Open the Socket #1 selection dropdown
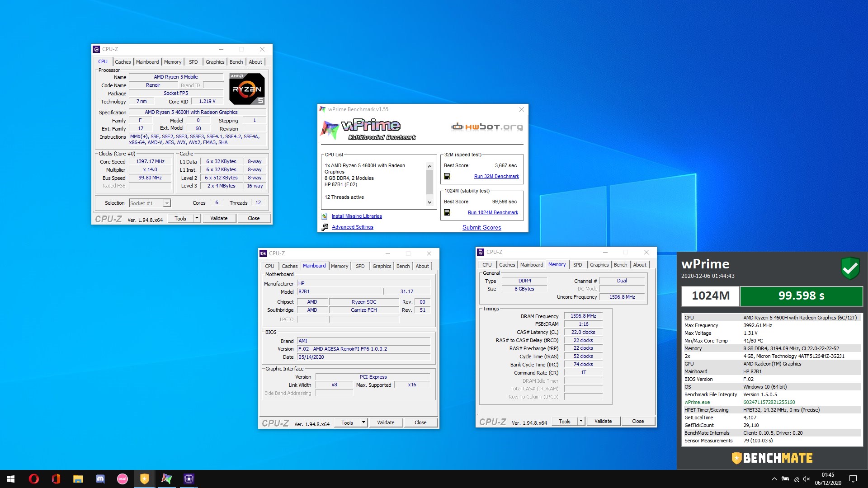 pos(167,203)
